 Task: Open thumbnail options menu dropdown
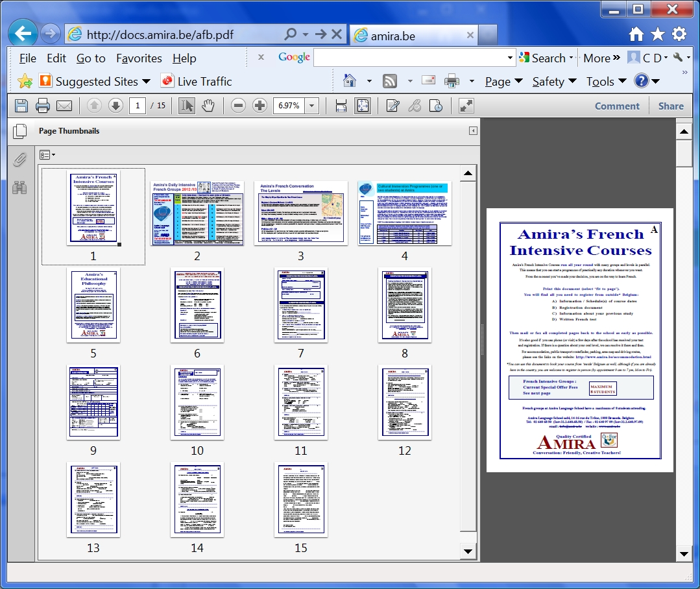tap(47, 155)
